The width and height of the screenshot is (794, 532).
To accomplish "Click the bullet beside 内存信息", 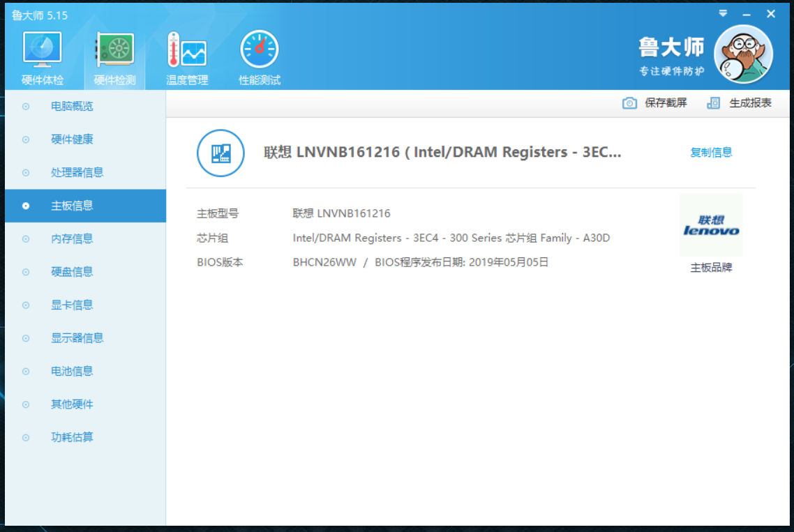I will 26,239.
